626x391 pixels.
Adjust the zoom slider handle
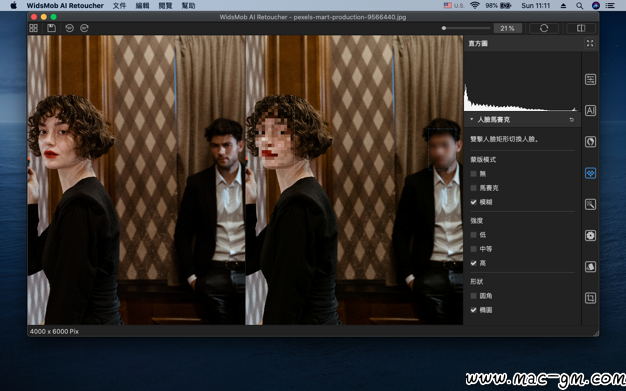444,28
